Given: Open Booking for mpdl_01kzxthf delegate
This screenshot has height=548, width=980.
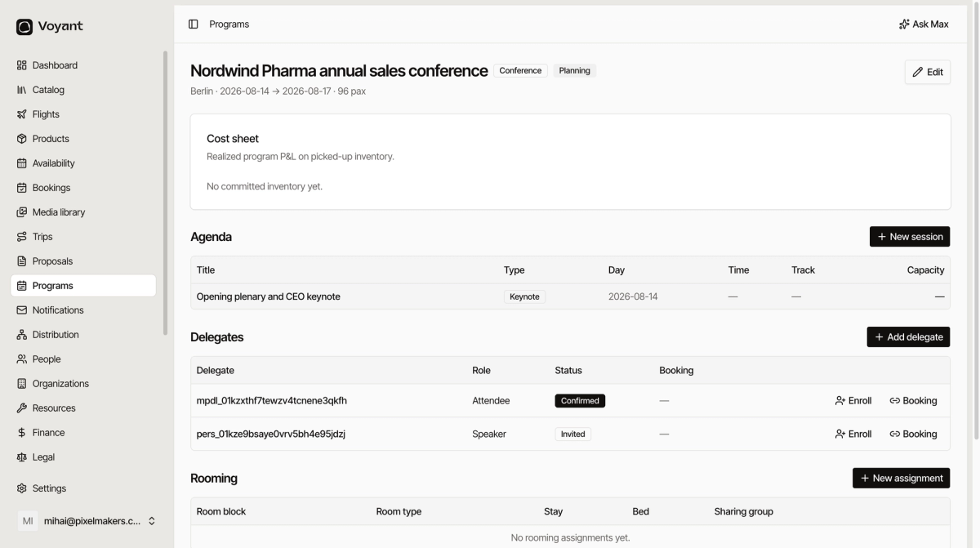Looking at the screenshot, I should click(x=913, y=401).
